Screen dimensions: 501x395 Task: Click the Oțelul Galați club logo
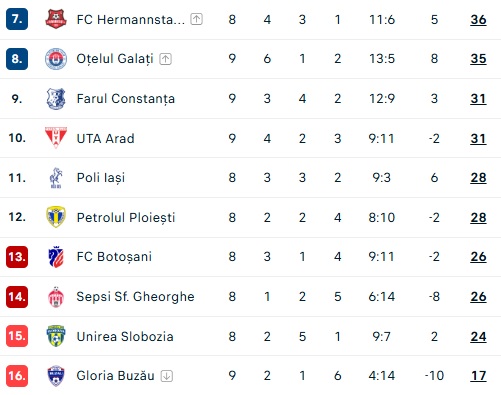[x=56, y=59]
